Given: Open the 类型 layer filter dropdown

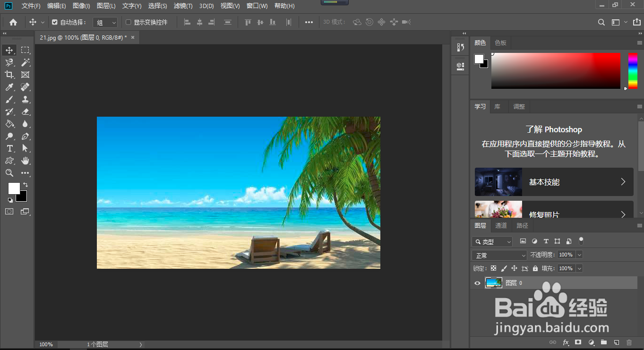Looking at the screenshot, I should (x=492, y=241).
